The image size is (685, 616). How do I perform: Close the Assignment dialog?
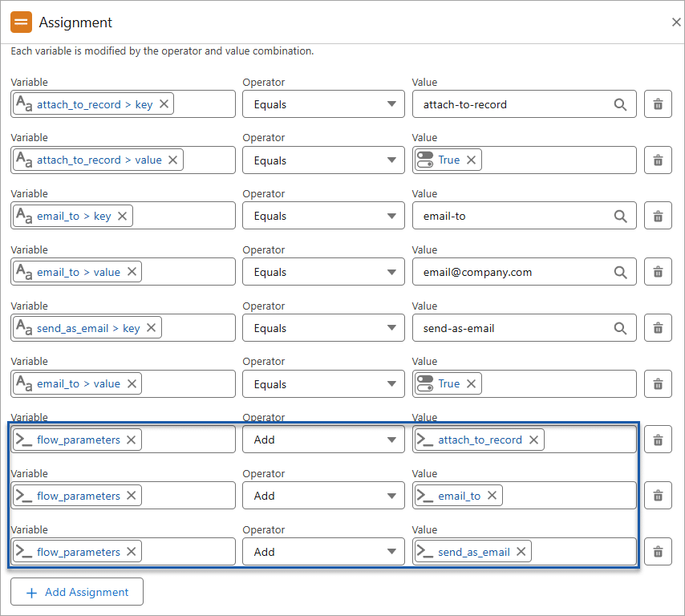pos(676,22)
